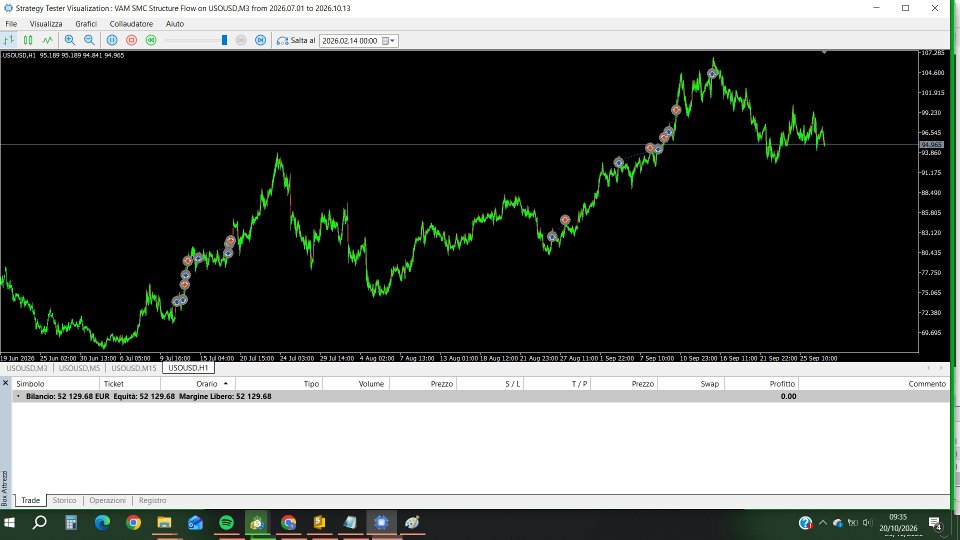Zoom out of the chart

pyautogui.click(x=89, y=40)
